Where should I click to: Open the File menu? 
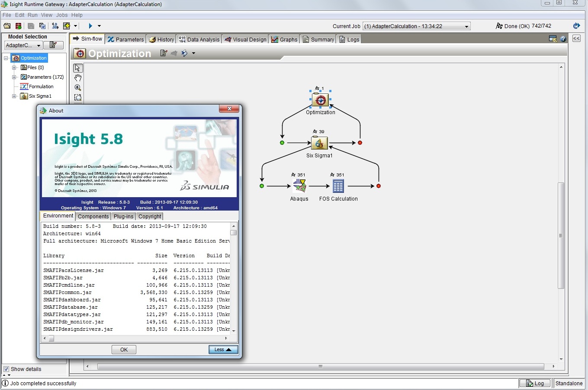7,15
